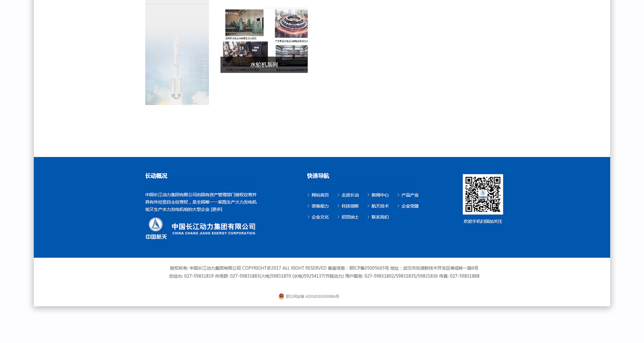Open the [更多] link in 长动概况
The height and width of the screenshot is (343, 644).
click(x=217, y=209)
